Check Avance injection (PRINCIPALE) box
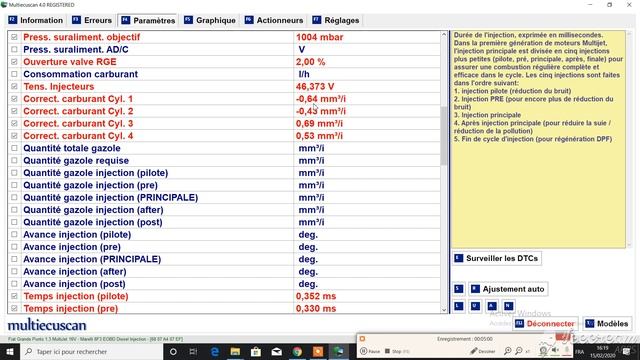This screenshot has width=640, height=360. pyautogui.click(x=14, y=259)
